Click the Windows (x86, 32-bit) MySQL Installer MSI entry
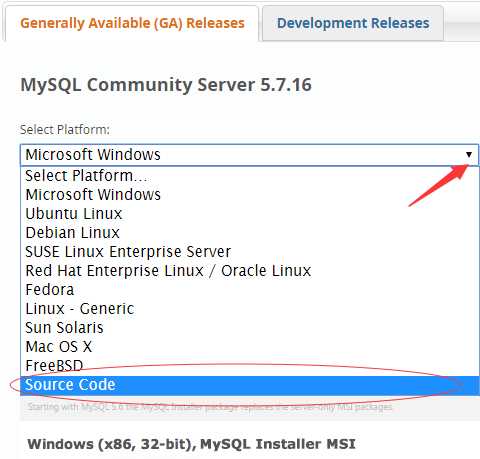 [x=191, y=444]
